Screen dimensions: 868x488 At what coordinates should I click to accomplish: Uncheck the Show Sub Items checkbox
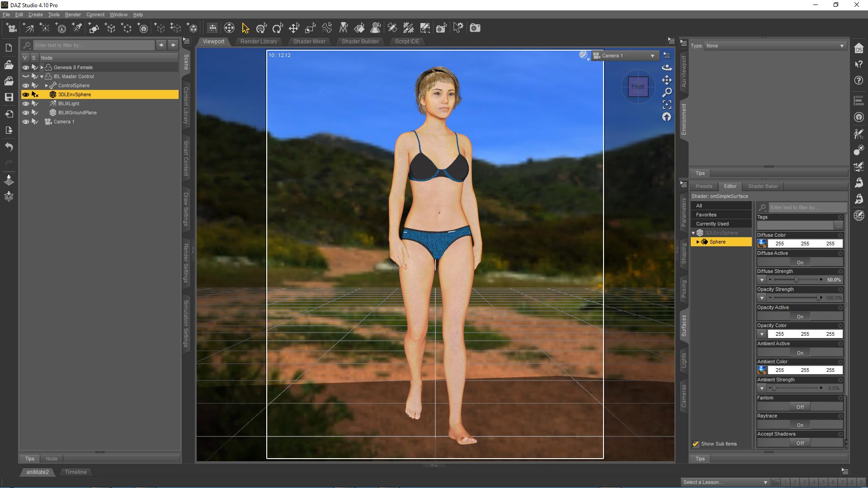click(x=695, y=444)
